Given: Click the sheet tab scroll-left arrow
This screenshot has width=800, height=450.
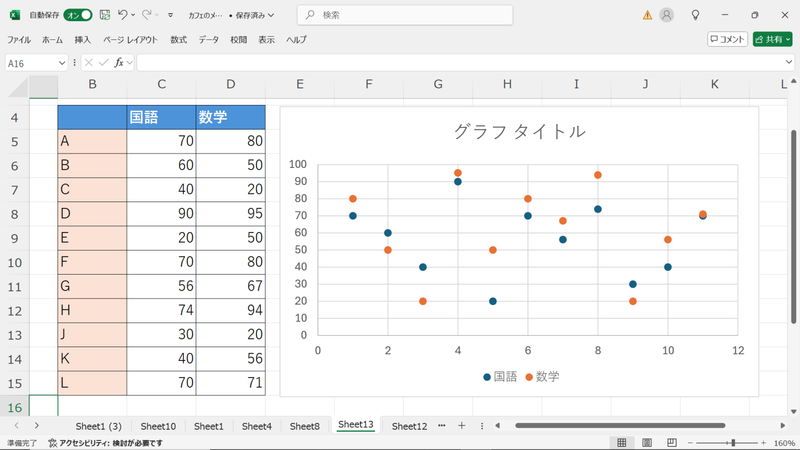Looking at the screenshot, I should [16, 426].
